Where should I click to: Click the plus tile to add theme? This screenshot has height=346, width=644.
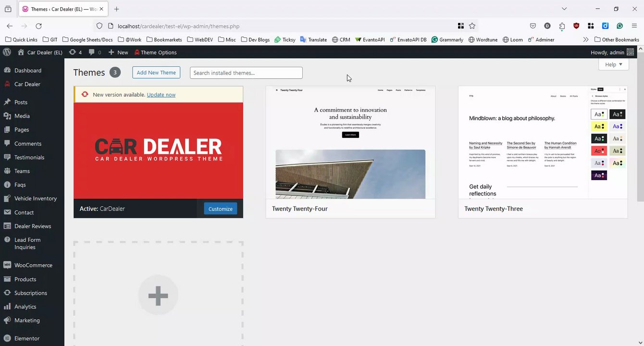158,295
